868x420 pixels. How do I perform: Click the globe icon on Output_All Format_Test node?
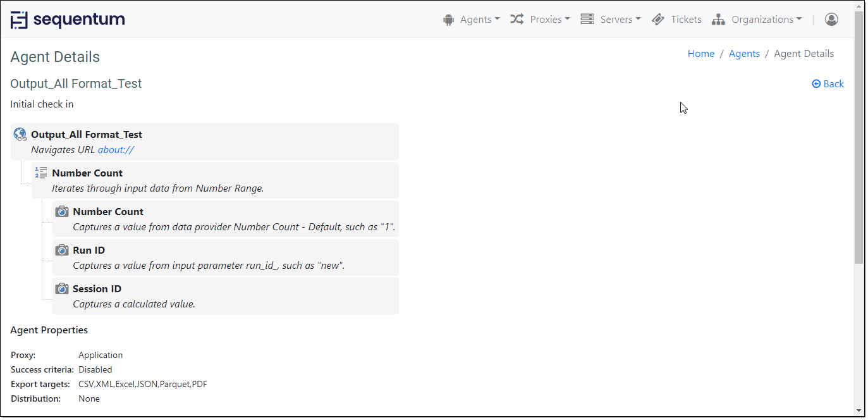tap(20, 134)
